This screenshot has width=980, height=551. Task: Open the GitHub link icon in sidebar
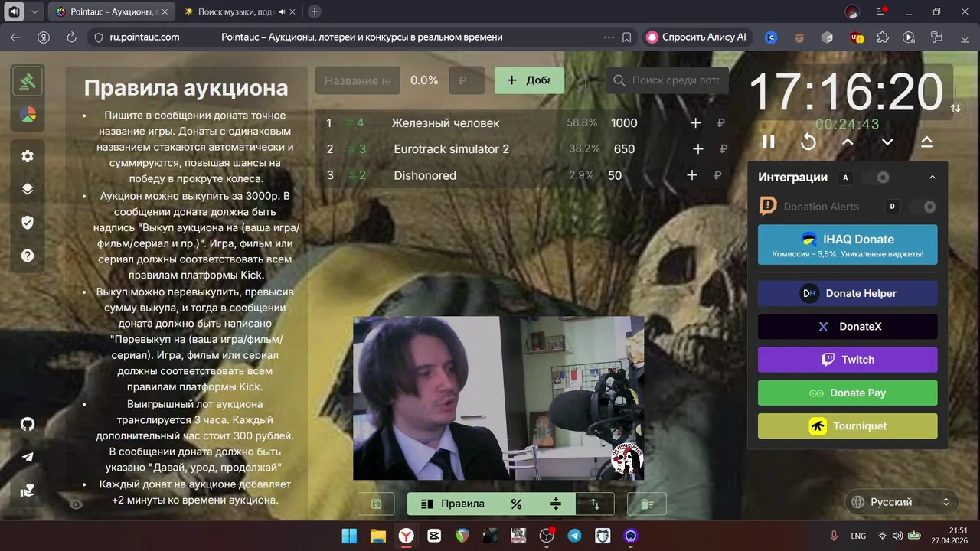pyautogui.click(x=28, y=424)
